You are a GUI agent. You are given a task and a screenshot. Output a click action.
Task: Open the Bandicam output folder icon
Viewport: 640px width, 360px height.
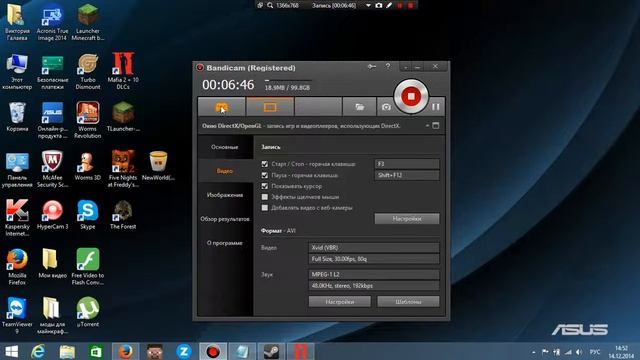pyautogui.click(x=360, y=107)
